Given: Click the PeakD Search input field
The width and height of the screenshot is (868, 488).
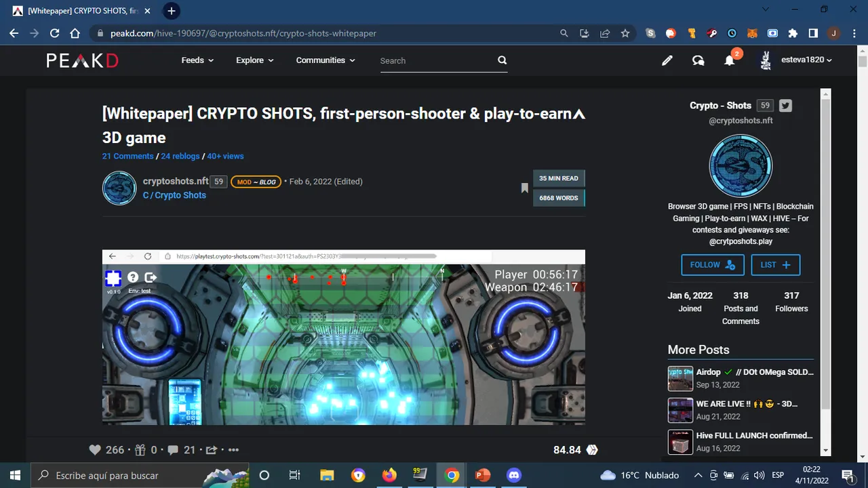Looking at the screenshot, I should point(437,60).
